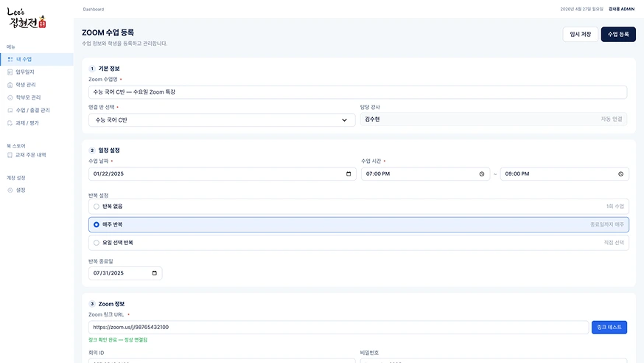Select the 매주 반복 radio option

[96, 224]
